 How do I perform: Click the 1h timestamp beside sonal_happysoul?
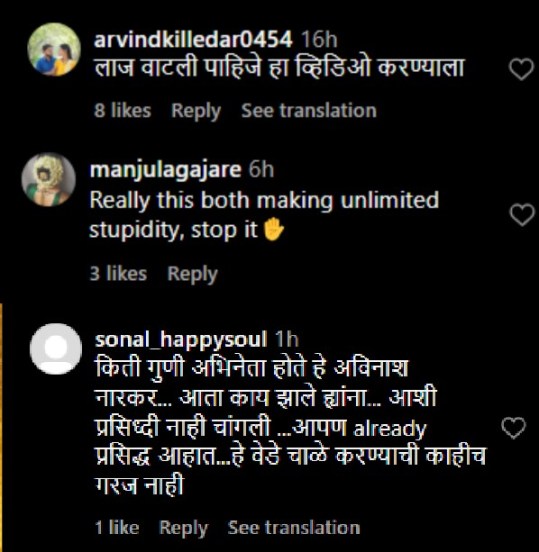287,339
